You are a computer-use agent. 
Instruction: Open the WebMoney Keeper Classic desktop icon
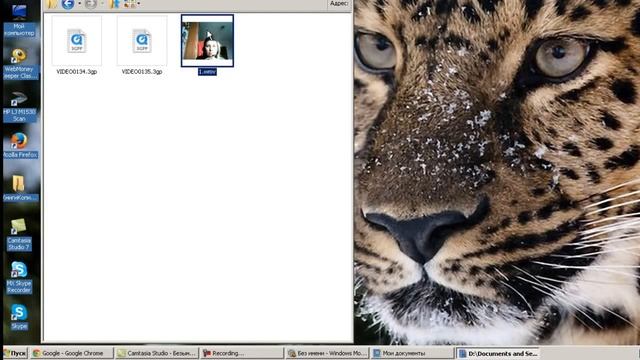click(19, 63)
